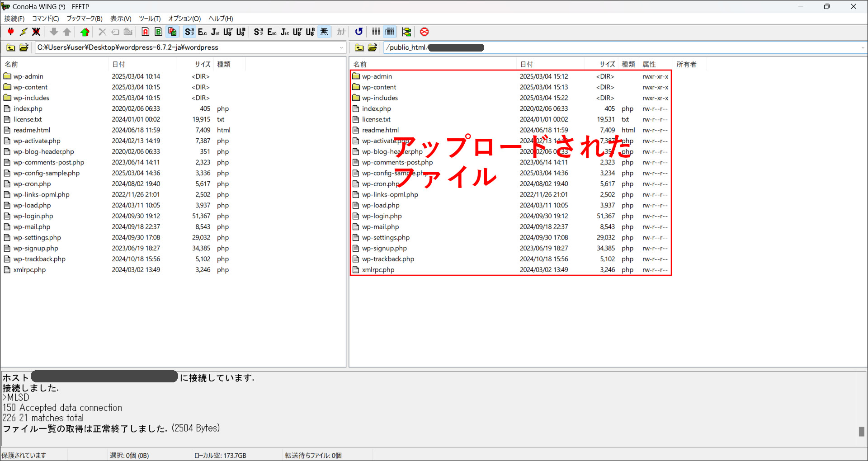Open the オプション(O) menu
The height and width of the screenshot is (461, 868).
pos(184,19)
